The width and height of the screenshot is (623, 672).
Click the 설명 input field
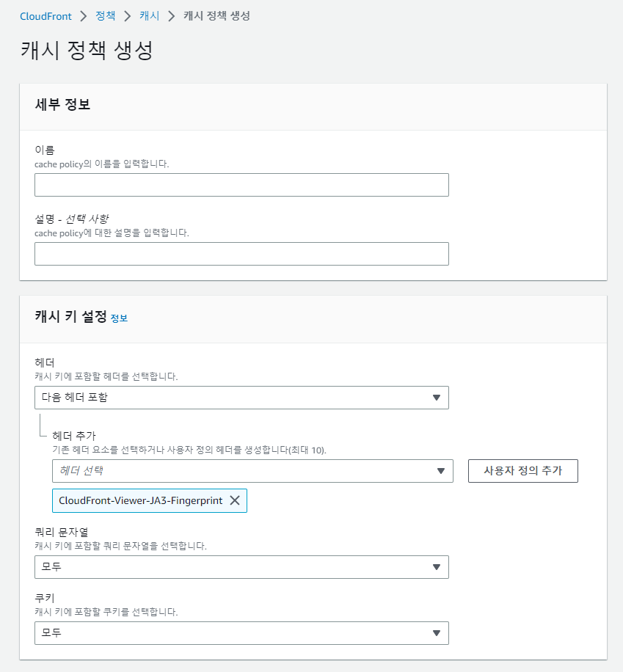click(x=242, y=254)
